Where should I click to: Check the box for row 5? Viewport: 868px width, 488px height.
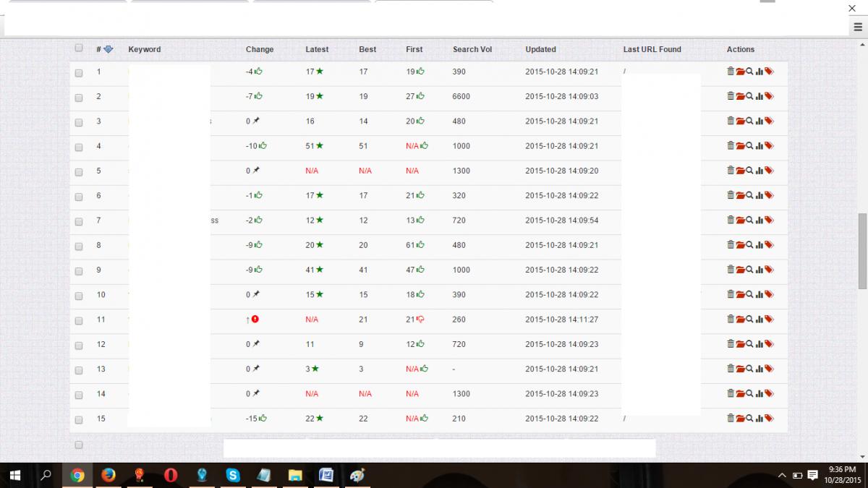coord(79,171)
